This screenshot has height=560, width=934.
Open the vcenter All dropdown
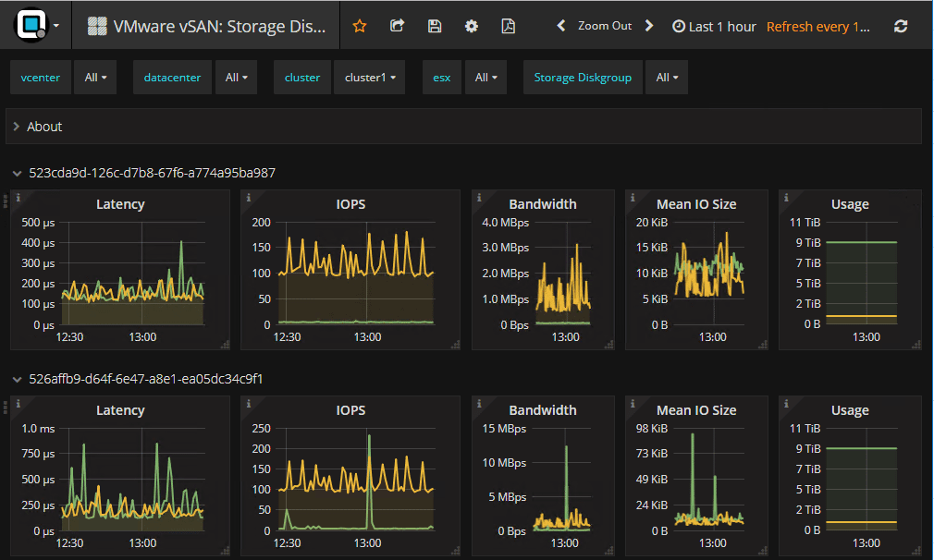(95, 78)
